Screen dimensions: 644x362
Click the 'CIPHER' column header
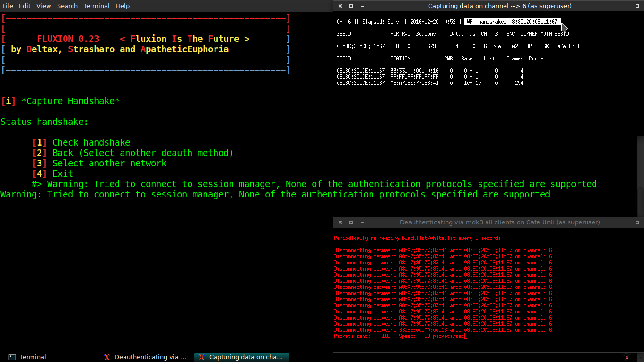coord(529,34)
